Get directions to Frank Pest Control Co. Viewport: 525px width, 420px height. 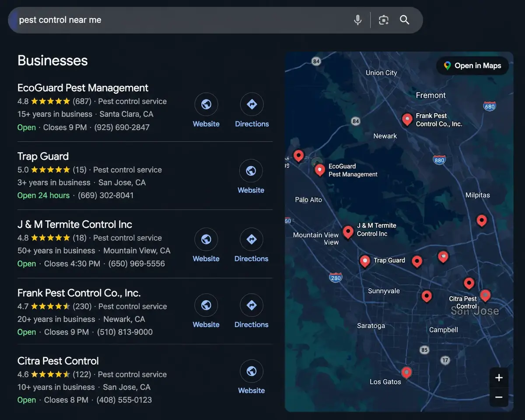(x=252, y=305)
